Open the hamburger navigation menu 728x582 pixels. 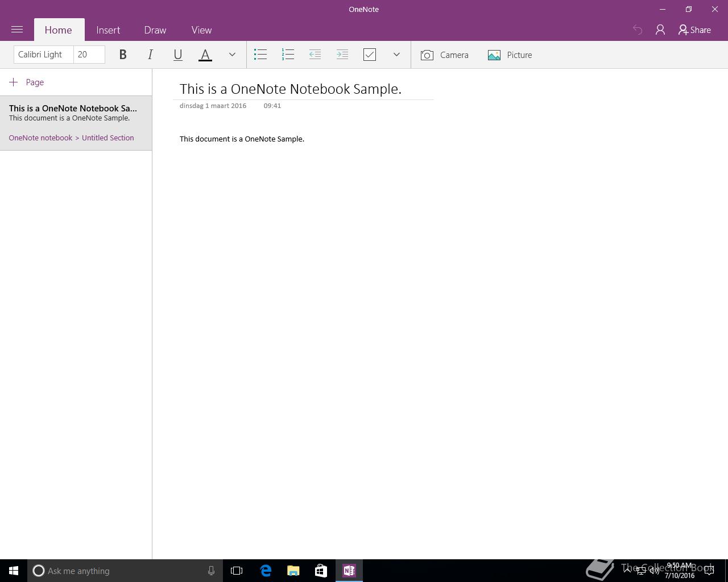coord(17,30)
